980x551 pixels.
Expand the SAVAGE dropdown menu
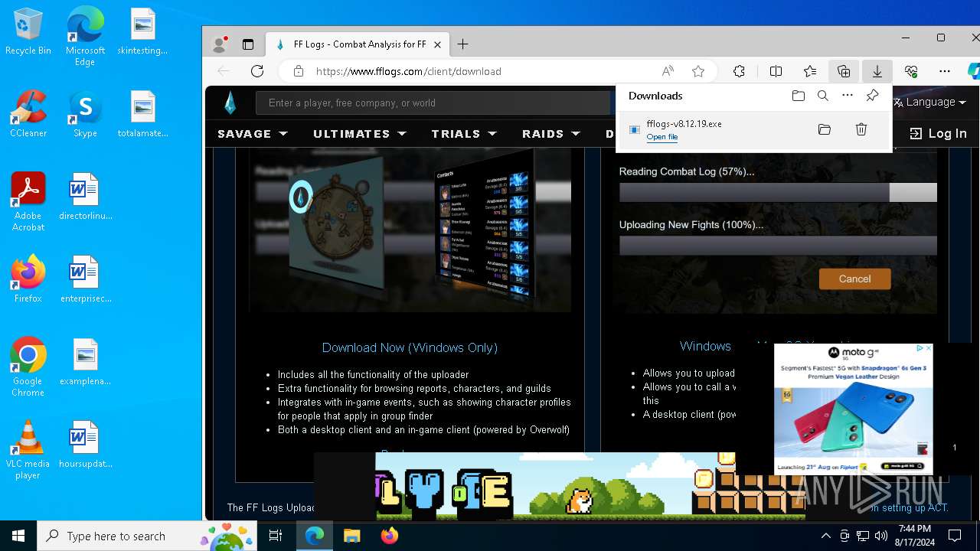pyautogui.click(x=253, y=134)
